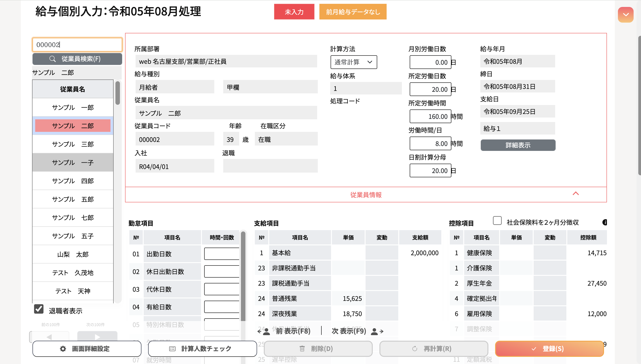The height and width of the screenshot is (364, 641).
Task: Click the 所定労働時間 input field
Action: (x=430, y=116)
